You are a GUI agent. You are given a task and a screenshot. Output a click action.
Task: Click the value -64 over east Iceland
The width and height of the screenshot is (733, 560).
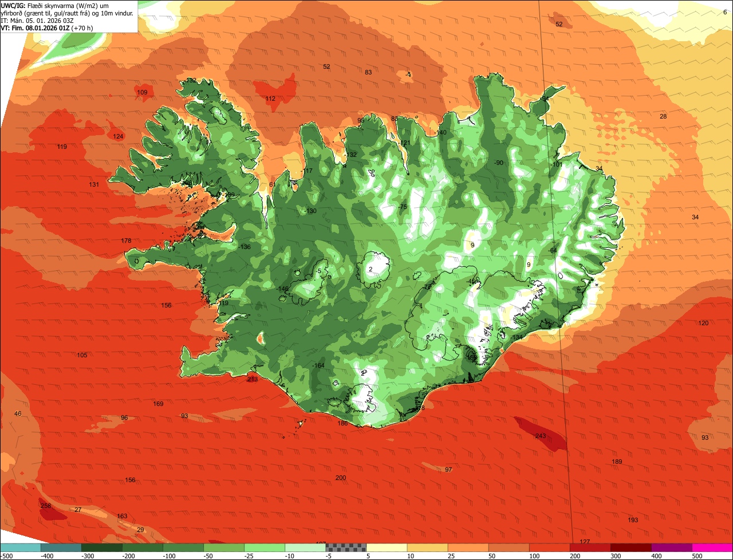click(552, 250)
